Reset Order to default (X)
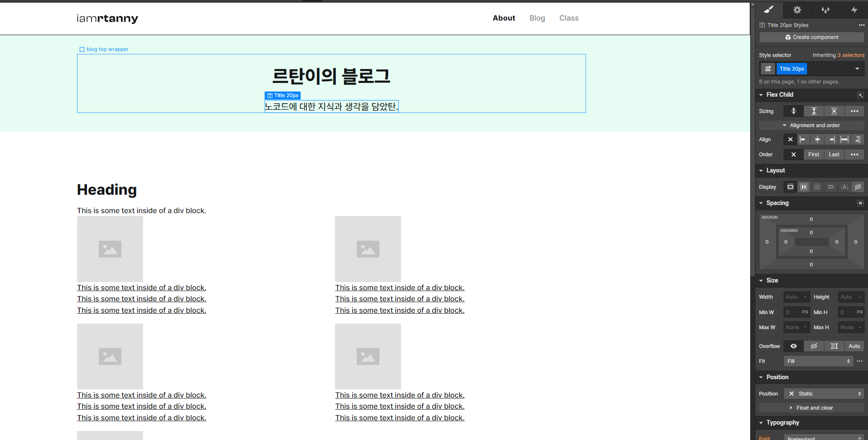Viewport: 868px width, 440px height. point(793,155)
